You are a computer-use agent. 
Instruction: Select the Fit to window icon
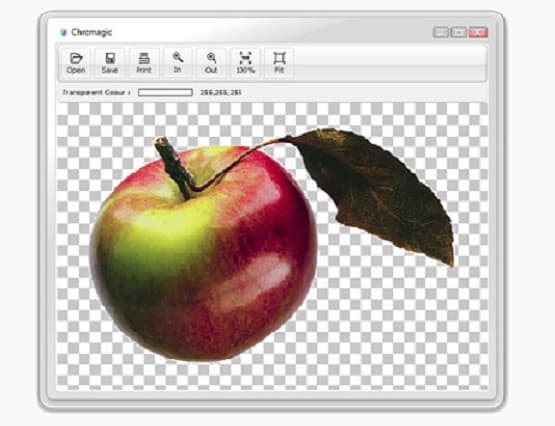pyautogui.click(x=279, y=63)
